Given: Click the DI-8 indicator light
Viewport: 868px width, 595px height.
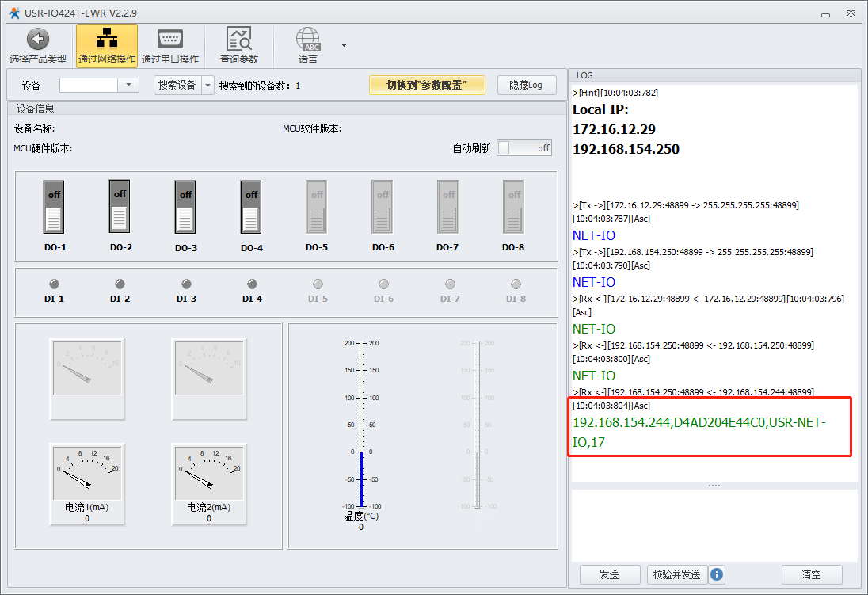Looking at the screenshot, I should click(516, 284).
